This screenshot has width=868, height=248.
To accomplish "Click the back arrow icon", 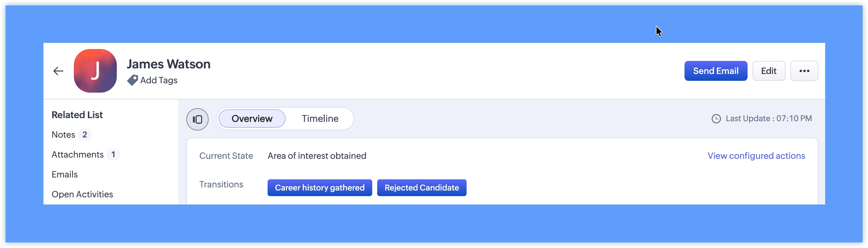I will click(58, 71).
